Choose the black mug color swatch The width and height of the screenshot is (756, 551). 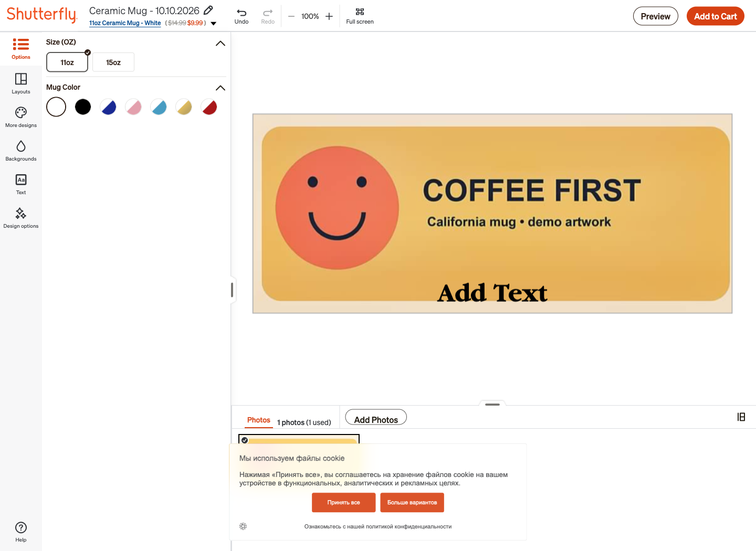[83, 107]
